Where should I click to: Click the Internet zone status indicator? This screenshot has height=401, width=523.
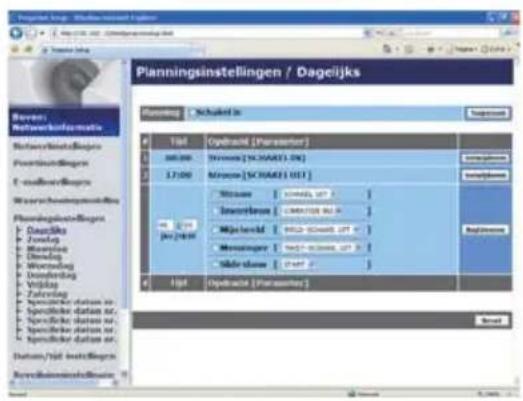point(364,394)
